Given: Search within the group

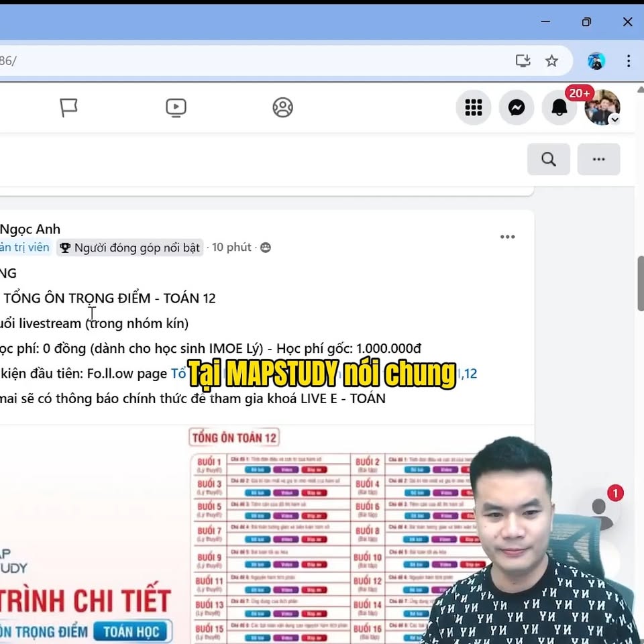Looking at the screenshot, I should click(549, 160).
